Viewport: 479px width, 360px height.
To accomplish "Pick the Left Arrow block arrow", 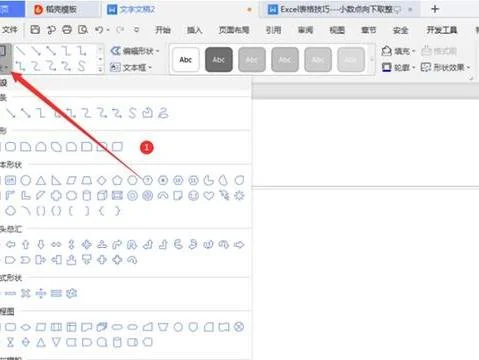I will coord(10,245).
